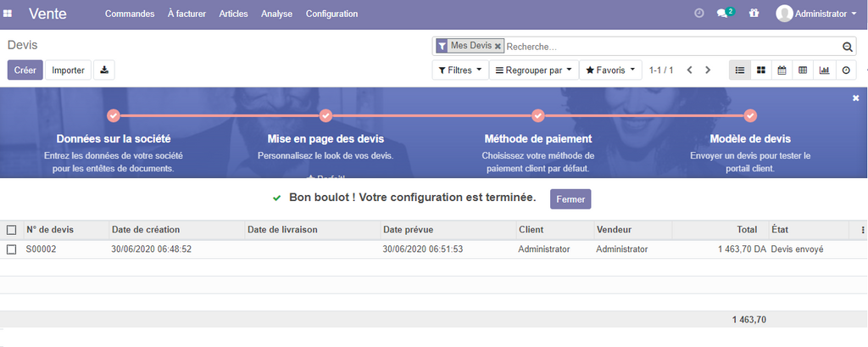Switch to Calendar view
The width and height of the screenshot is (868, 347).
782,70
